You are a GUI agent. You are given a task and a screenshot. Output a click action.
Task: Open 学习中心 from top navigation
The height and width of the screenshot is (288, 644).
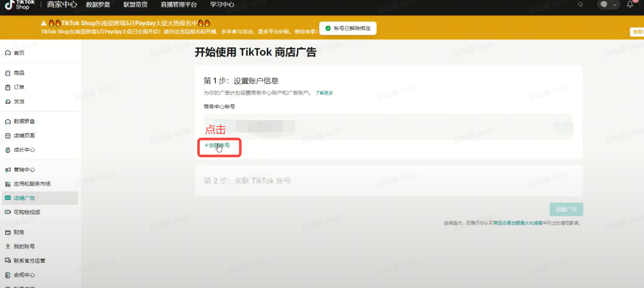[222, 5]
